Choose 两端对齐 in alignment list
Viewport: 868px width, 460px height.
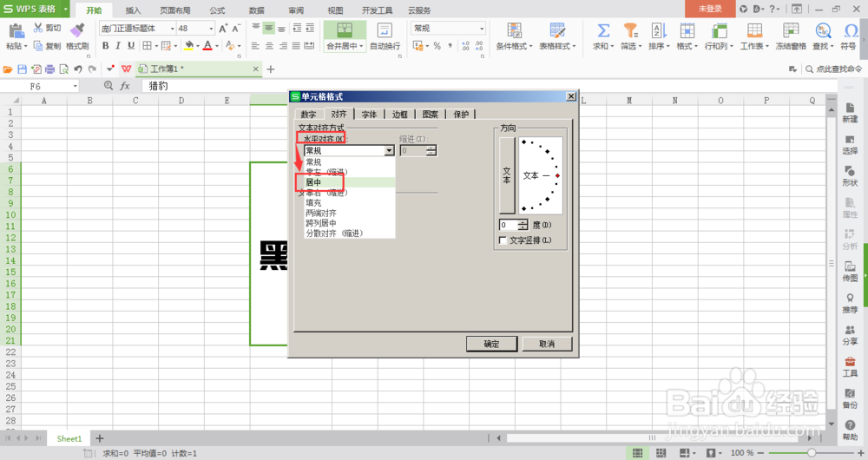click(350, 213)
